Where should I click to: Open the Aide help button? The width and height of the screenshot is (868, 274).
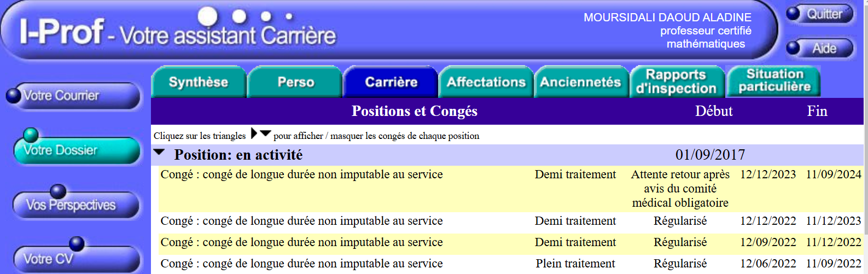(820, 48)
